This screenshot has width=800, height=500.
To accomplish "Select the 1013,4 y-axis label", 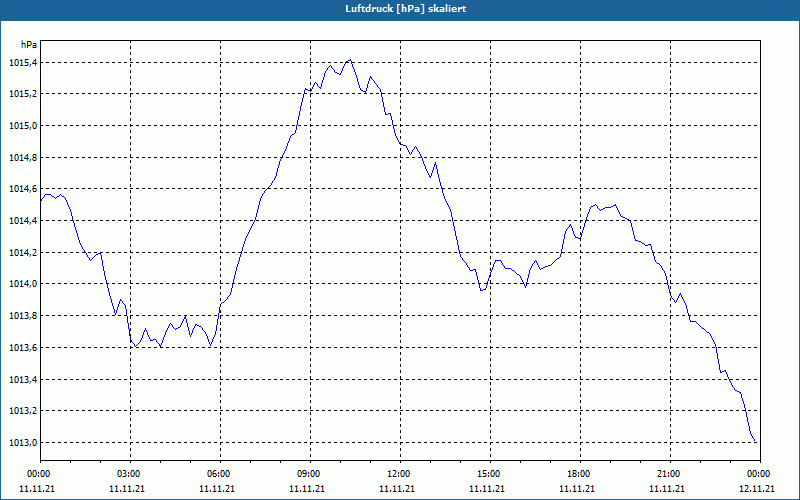I will tap(23, 379).
